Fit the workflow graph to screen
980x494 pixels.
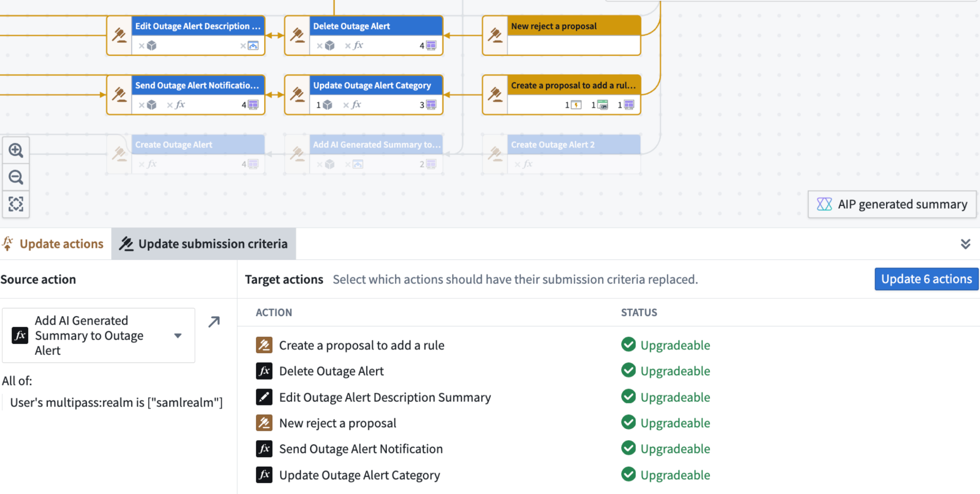pos(16,204)
